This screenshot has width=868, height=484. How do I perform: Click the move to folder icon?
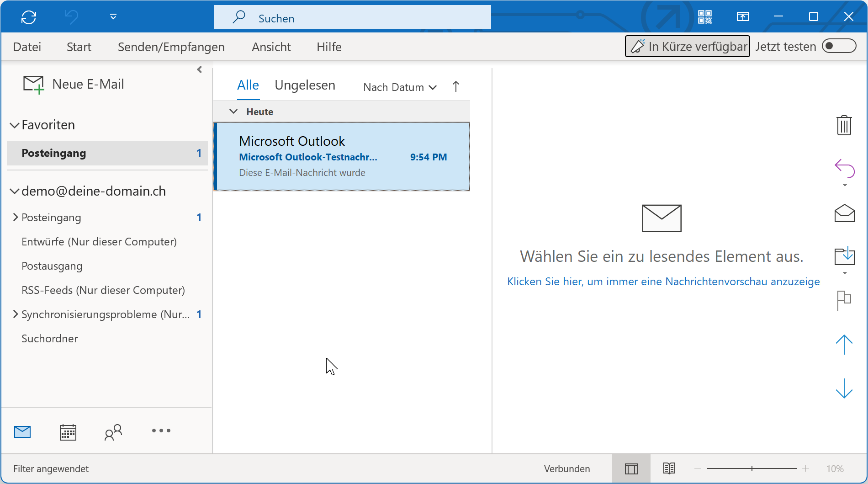844,256
